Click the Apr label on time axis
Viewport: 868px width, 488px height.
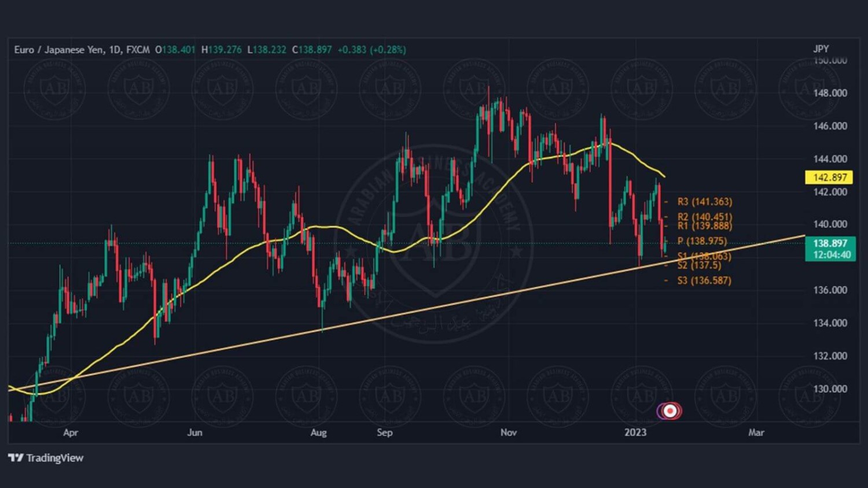tap(71, 432)
